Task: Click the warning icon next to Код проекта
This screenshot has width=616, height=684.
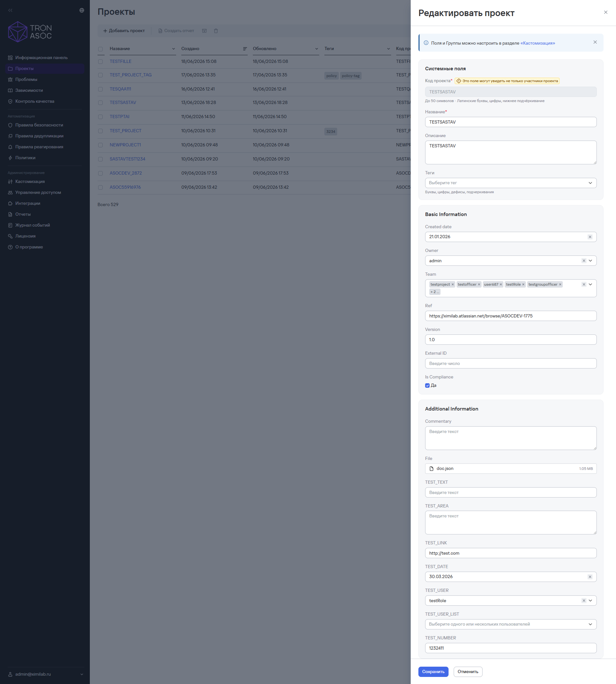Action: pyautogui.click(x=459, y=81)
